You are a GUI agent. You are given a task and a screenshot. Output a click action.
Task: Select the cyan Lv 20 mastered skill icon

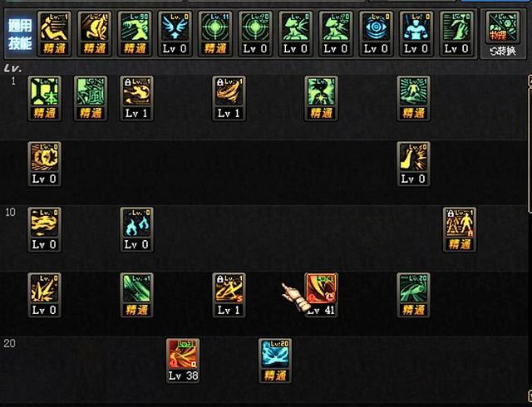click(275, 360)
